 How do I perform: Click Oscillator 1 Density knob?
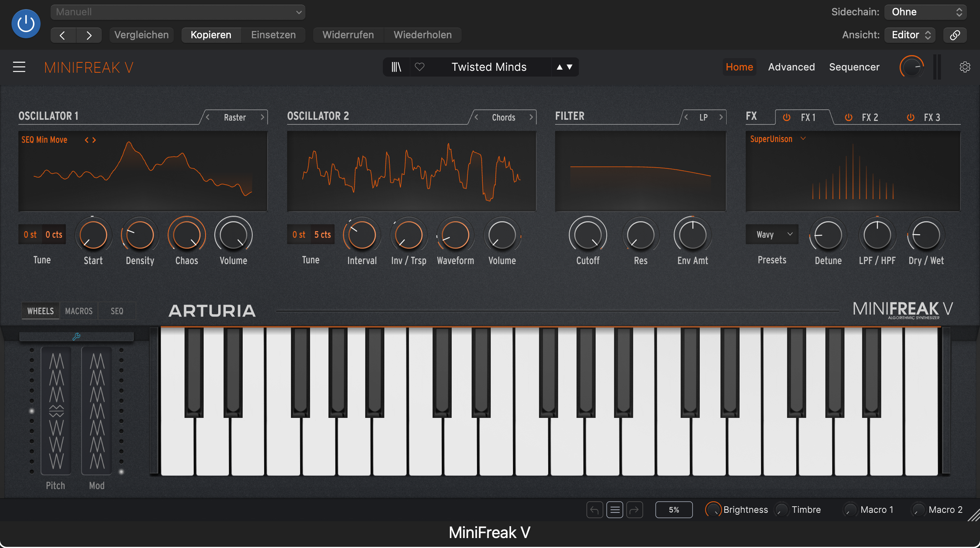tap(140, 235)
